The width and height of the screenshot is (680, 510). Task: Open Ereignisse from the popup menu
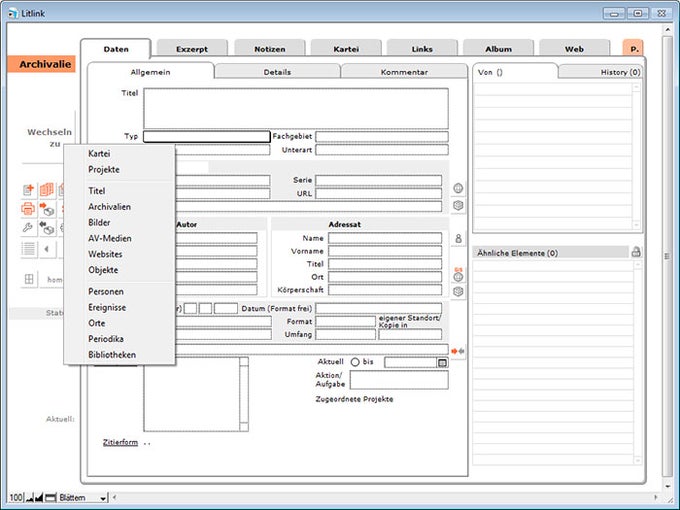point(107,307)
